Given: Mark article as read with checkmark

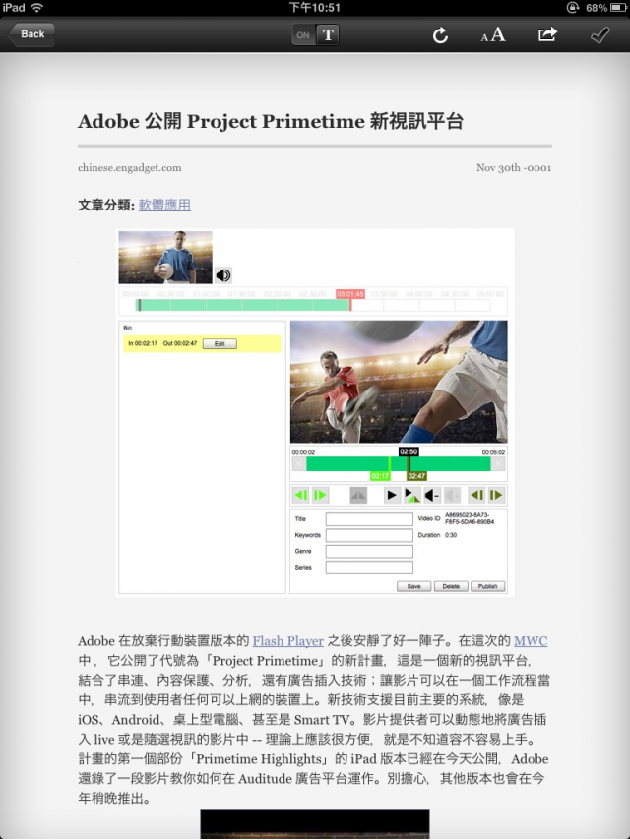Looking at the screenshot, I should click(599, 35).
